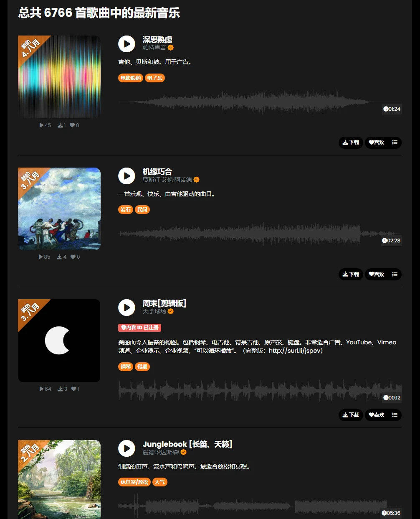
Task: Play the Junglebook track
Action: click(x=127, y=448)
